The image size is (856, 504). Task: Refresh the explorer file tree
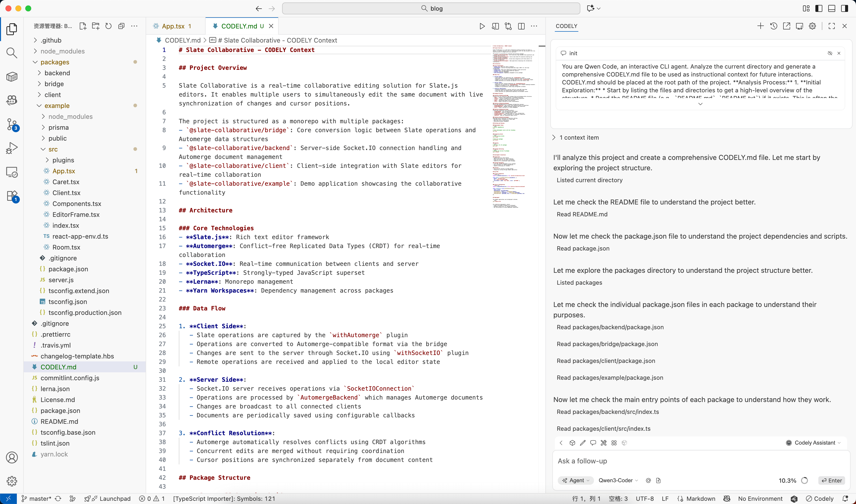(108, 26)
